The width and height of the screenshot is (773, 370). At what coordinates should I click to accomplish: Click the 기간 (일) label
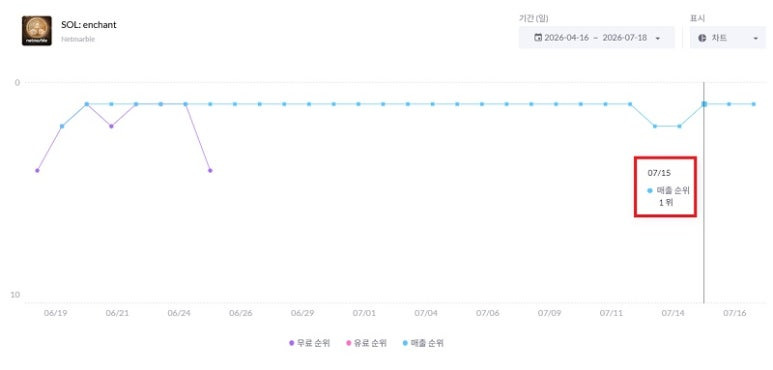533,19
